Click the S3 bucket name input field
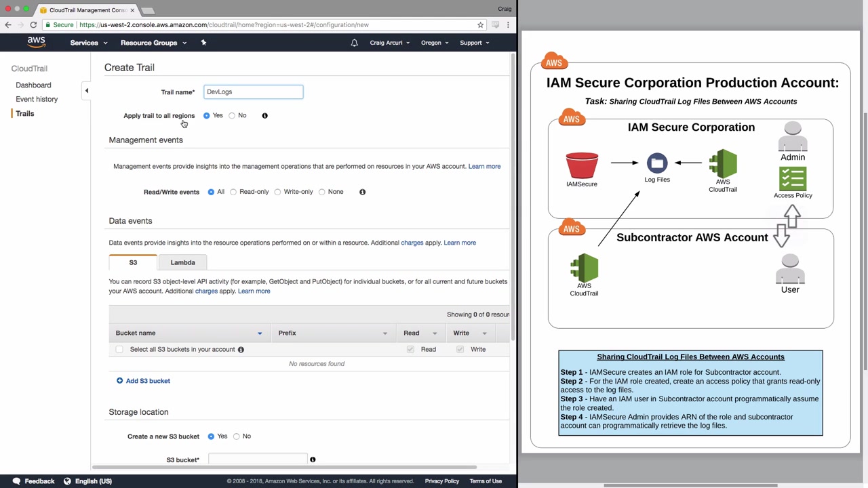The image size is (868, 488). [258, 460]
